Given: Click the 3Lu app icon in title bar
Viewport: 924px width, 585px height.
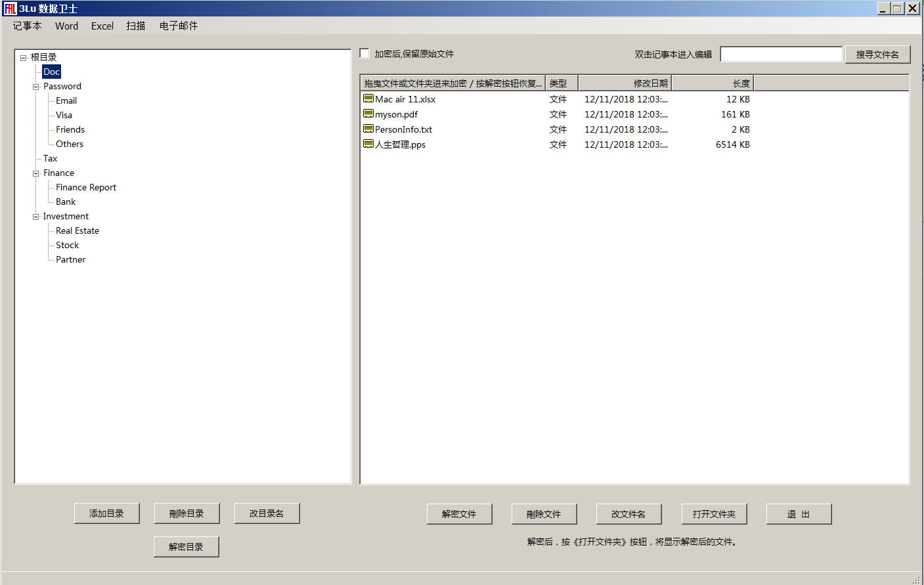Looking at the screenshot, I should click(10, 9).
